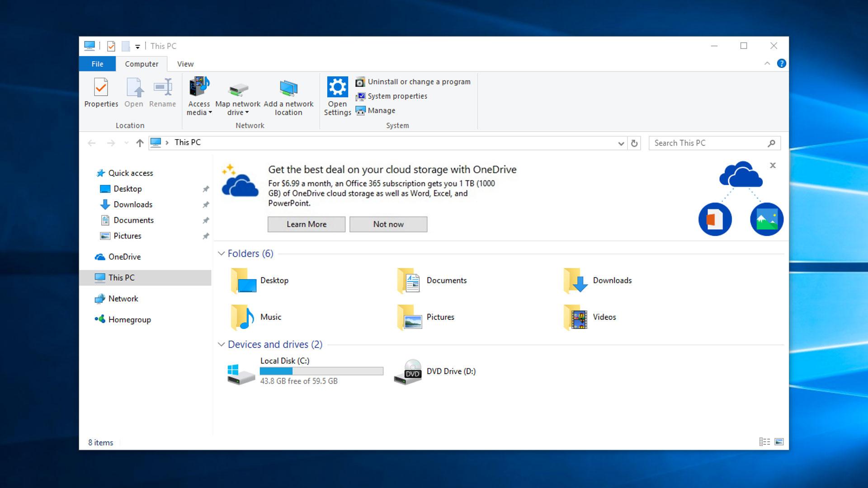This screenshot has width=868, height=488.
Task: Click Open Settings icon in ribbon
Action: tap(336, 95)
